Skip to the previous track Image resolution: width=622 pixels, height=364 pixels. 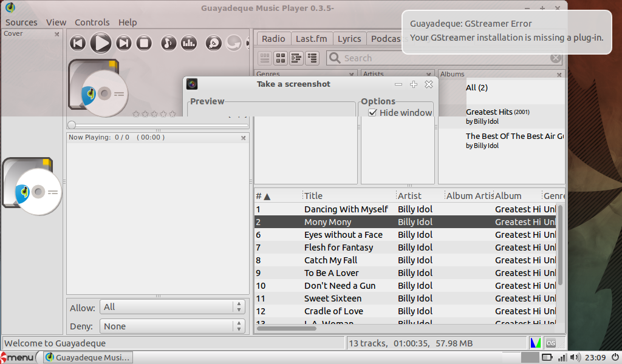click(x=78, y=43)
